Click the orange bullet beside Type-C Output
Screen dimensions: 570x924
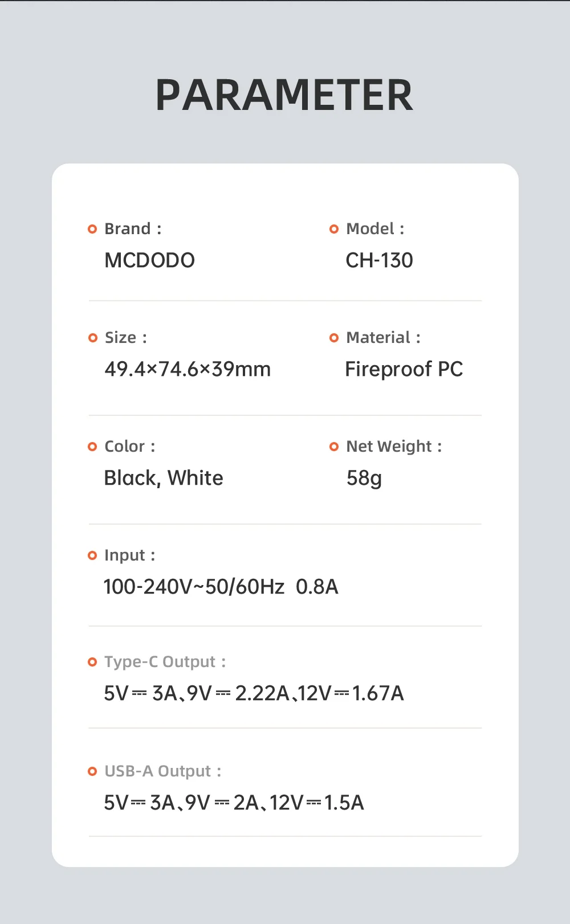pyautogui.click(x=92, y=662)
